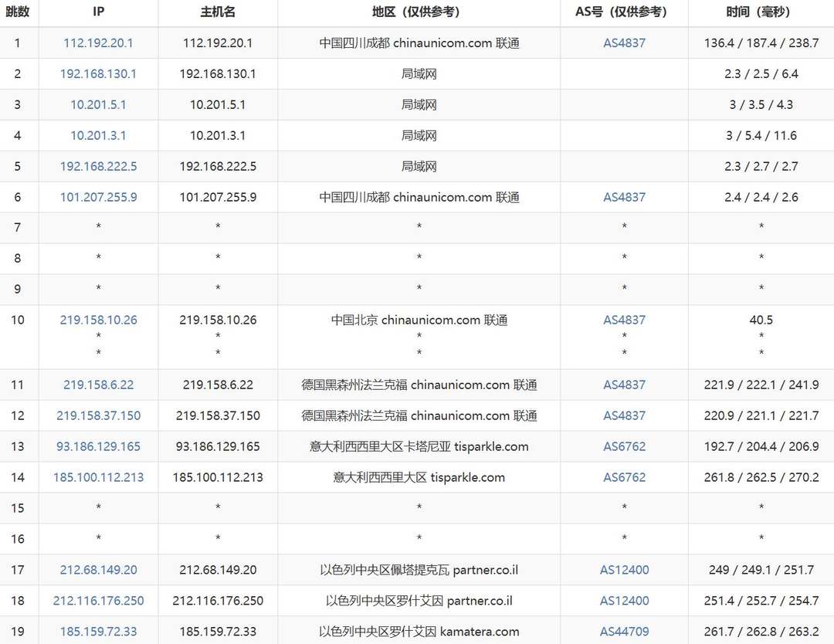
Task: Click the 192.168.130.1 IP link
Action: (x=98, y=73)
